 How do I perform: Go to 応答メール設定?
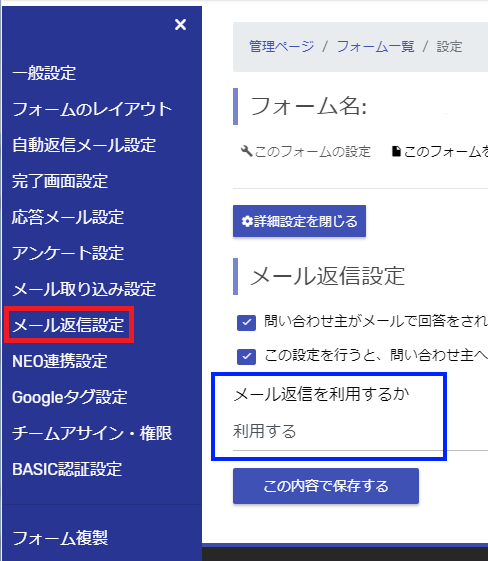pyautogui.click(x=68, y=217)
